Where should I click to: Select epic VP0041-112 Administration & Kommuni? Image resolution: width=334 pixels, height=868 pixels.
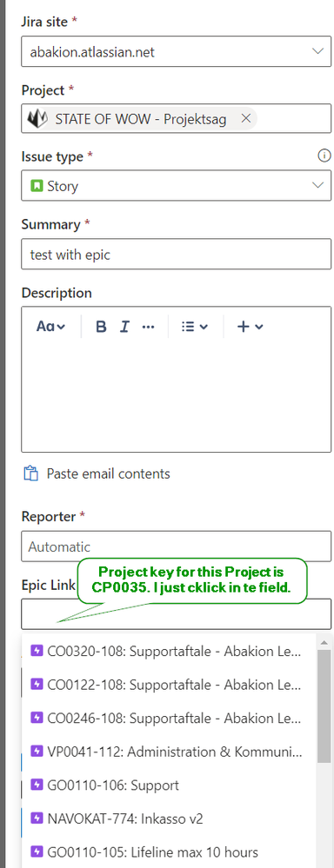[169, 752]
